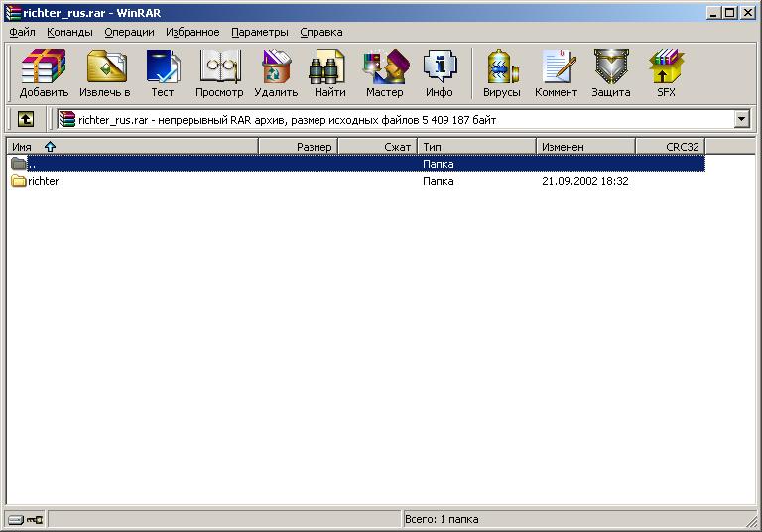Click Папка type in the ".." row
The width and height of the screenshot is (762, 532).
pos(439,165)
